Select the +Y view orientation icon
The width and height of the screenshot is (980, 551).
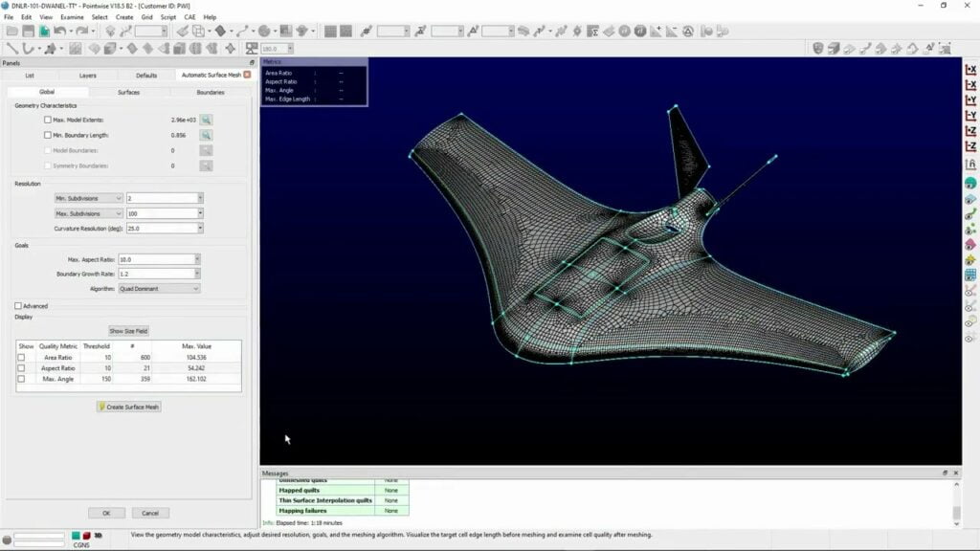(x=969, y=99)
